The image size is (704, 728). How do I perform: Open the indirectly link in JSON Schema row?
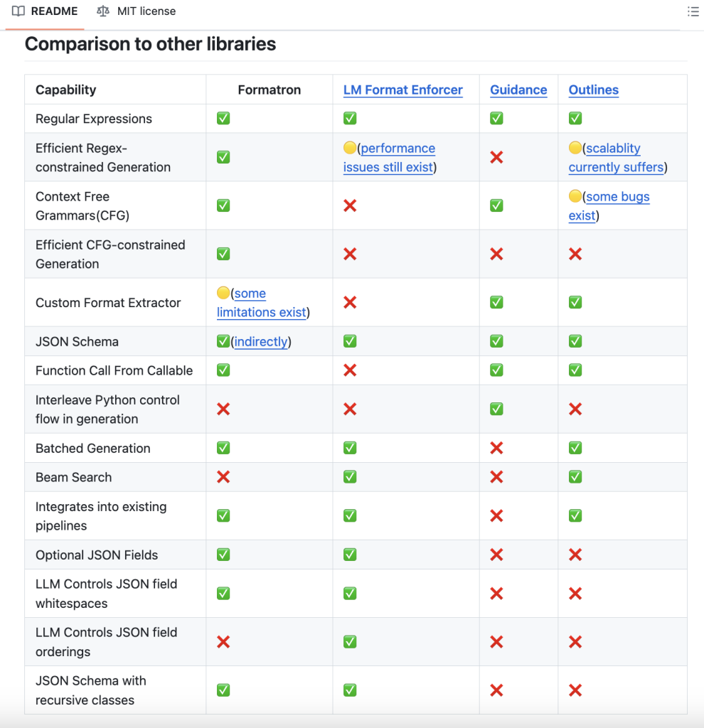pyautogui.click(x=261, y=341)
